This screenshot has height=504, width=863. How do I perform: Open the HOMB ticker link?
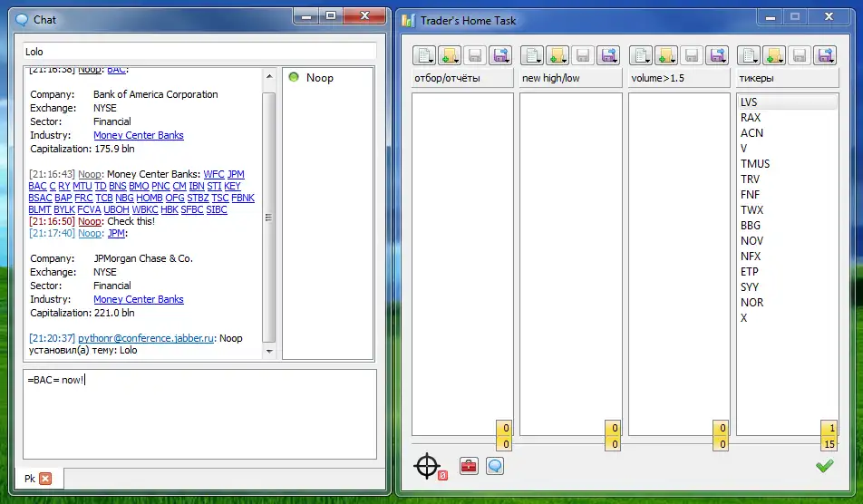tap(150, 198)
